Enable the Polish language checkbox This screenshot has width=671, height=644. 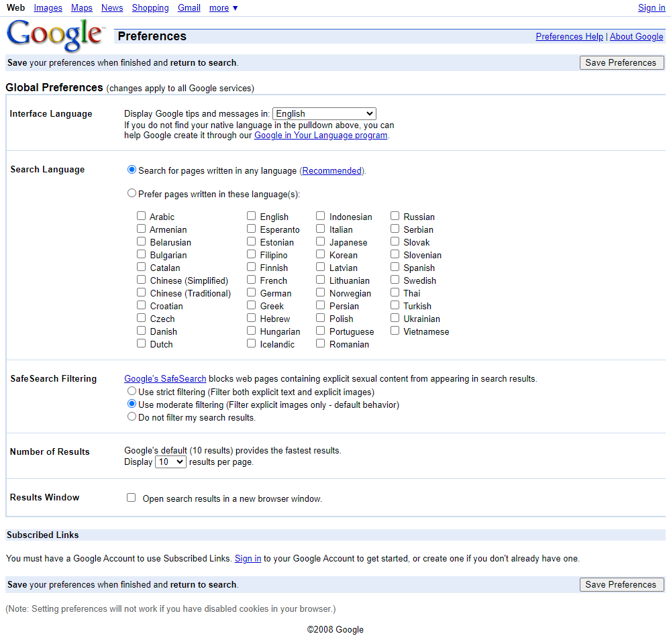(x=321, y=318)
